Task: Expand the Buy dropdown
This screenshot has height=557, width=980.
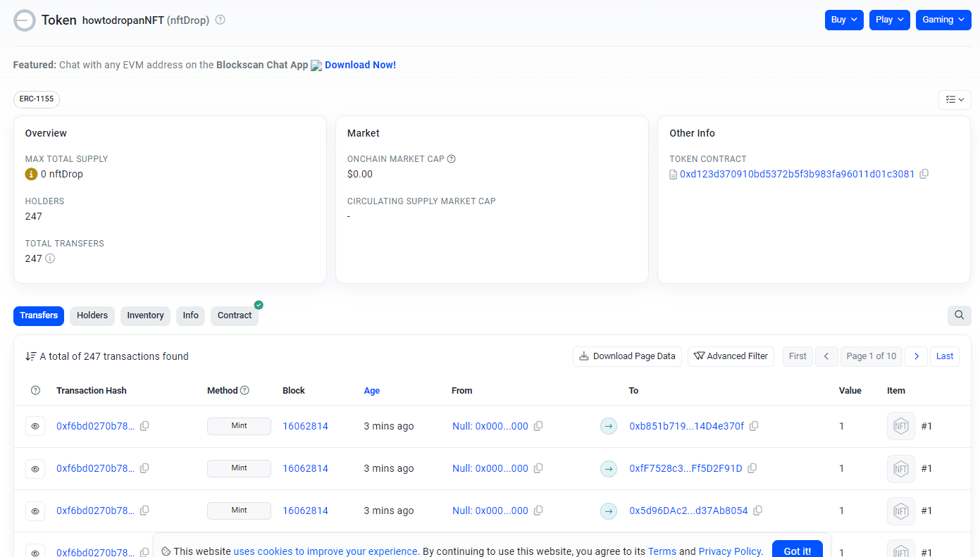Action: pyautogui.click(x=844, y=20)
